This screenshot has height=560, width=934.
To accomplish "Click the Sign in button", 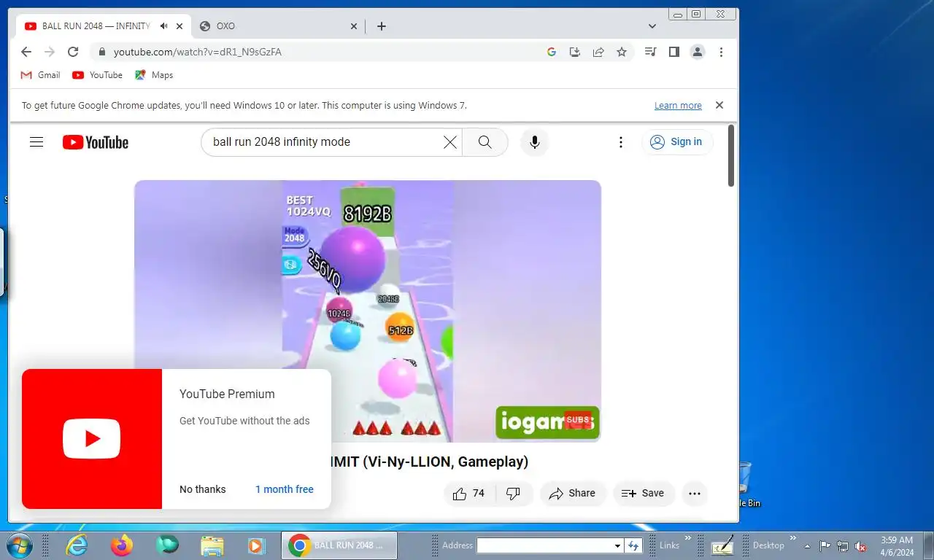I will click(677, 142).
